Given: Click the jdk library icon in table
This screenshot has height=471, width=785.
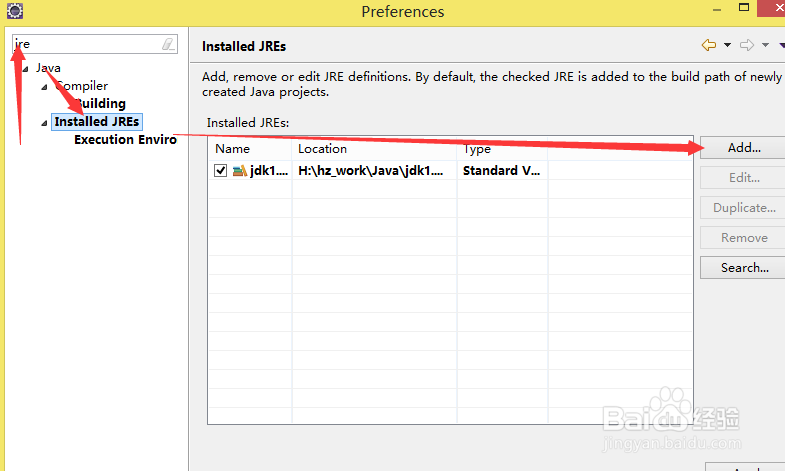Looking at the screenshot, I should [240, 171].
